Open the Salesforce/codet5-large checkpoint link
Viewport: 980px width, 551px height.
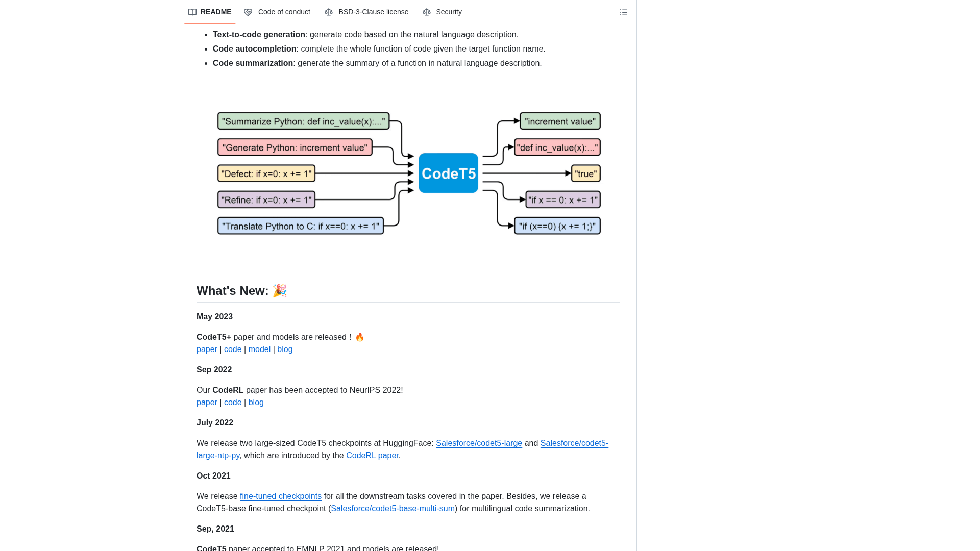(479, 443)
